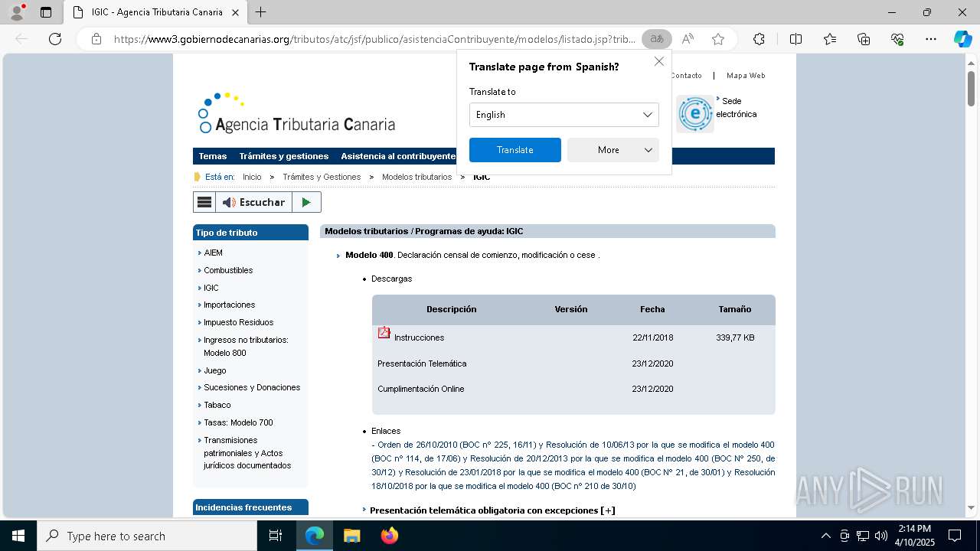Go to Modelos tributarios breadcrumb
980x551 pixels.
417,177
